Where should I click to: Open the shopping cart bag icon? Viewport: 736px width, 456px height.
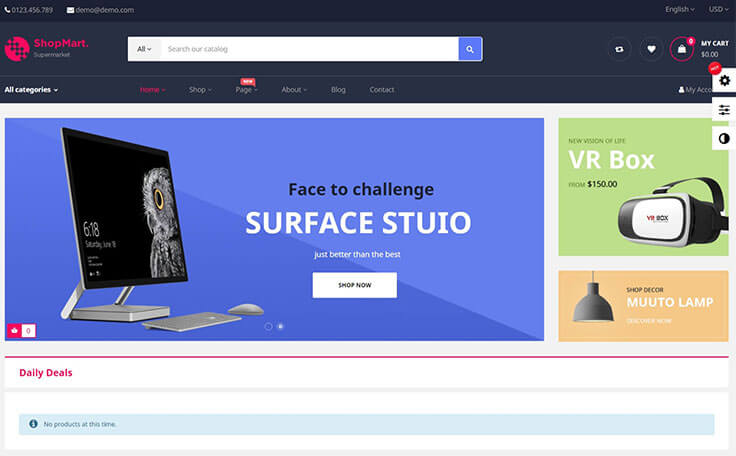[682, 49]
